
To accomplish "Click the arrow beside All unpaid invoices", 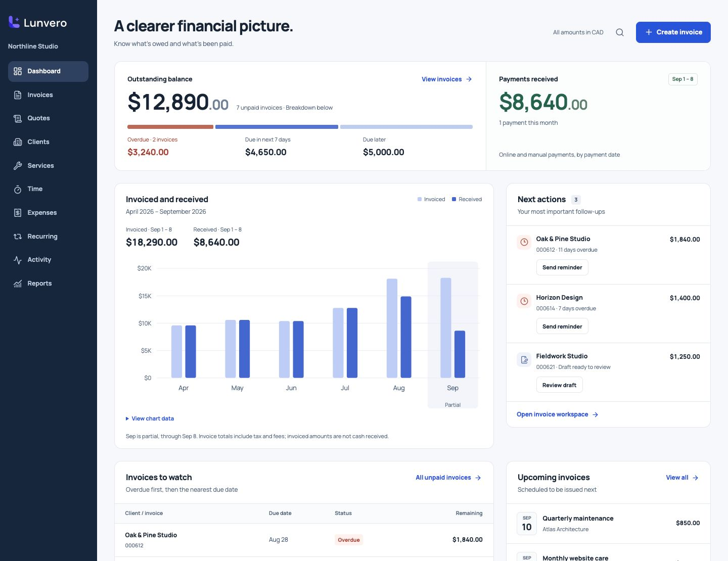I will [478, 478].
